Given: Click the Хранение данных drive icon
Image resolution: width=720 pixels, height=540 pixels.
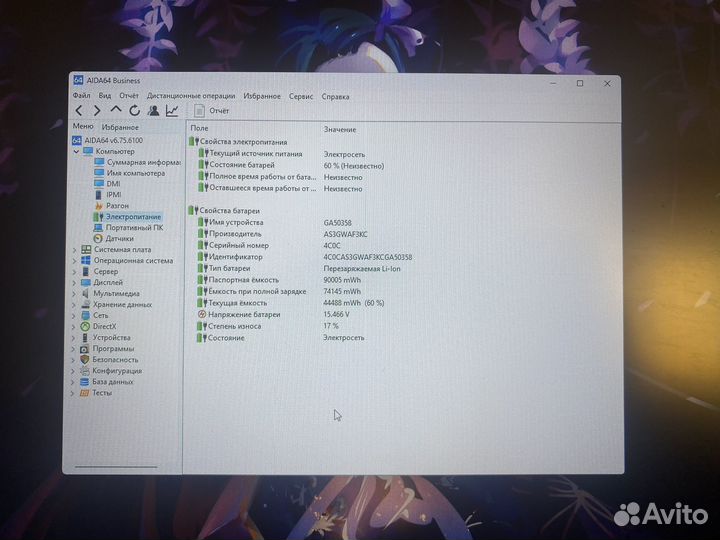Looking at the screenshot, I should (85, 304).
